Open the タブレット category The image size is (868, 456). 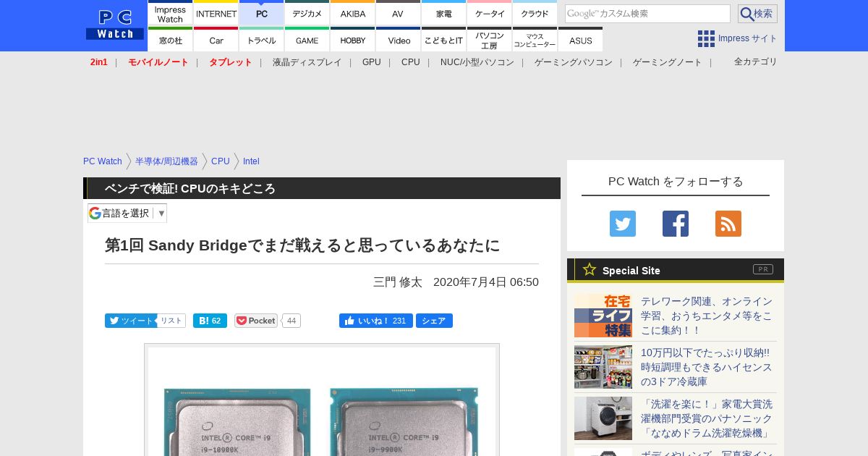pos(231,62)
